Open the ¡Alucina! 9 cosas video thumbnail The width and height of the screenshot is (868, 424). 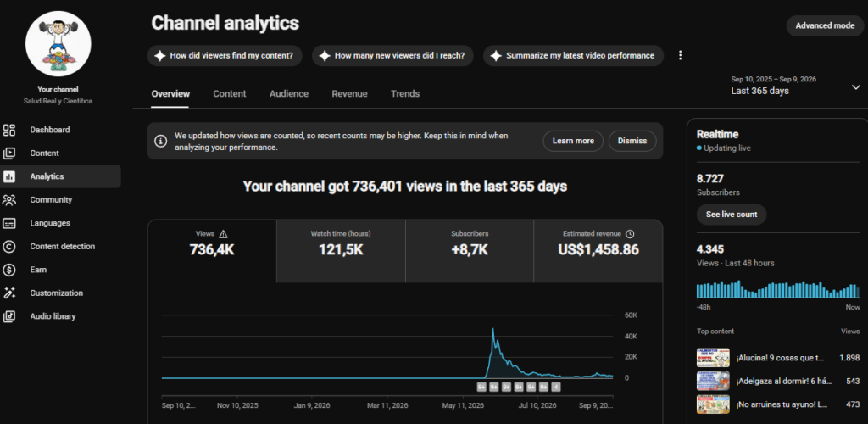[713, 358]
